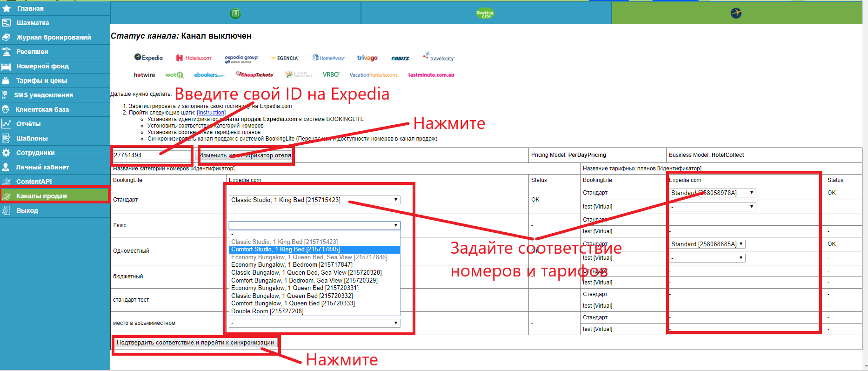The height and width of the screenshot is (371, 868).
Task: Open the Standard [258058978A] rate plan dropdown
Action: click(713, 193)
